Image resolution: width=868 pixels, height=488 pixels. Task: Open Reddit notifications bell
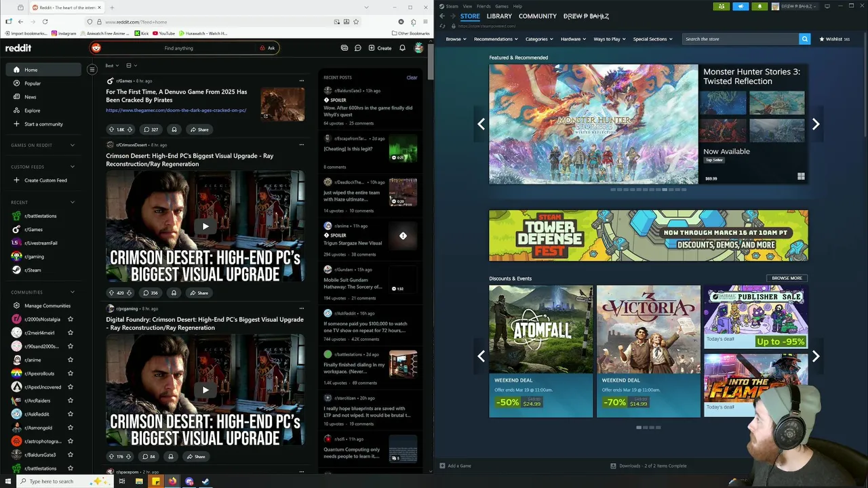point(402,48)
